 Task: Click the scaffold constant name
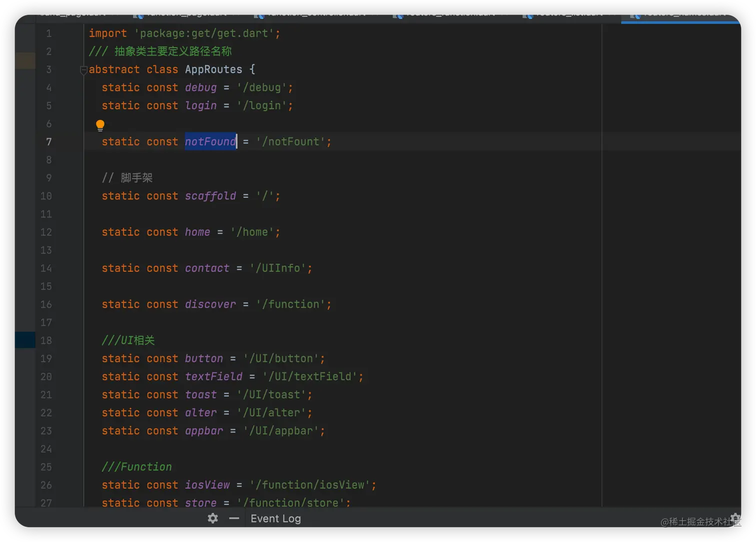click(210, 196)
